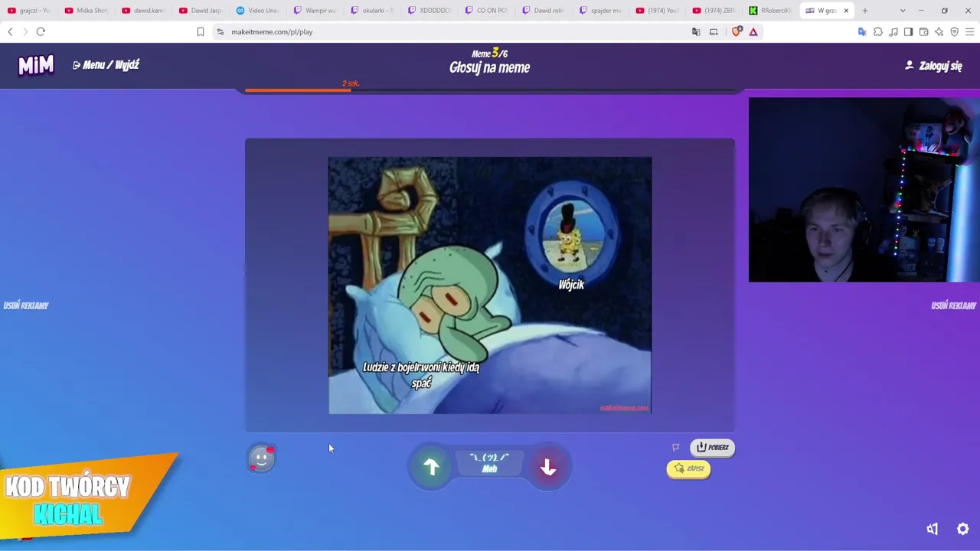The height and width of the screenshot is (551, 980).
Task: Switch to the grajczi YouTube tab
Action: (28, 11)
